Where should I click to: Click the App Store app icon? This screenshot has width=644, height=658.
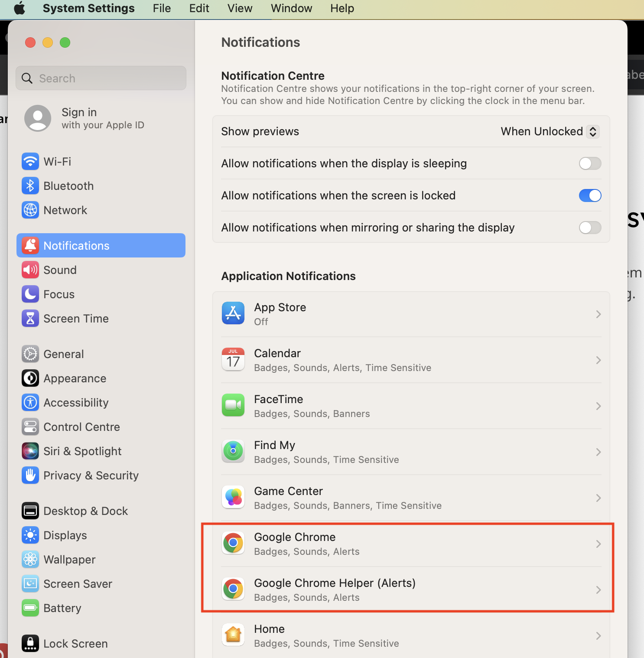tap(233, 313)
